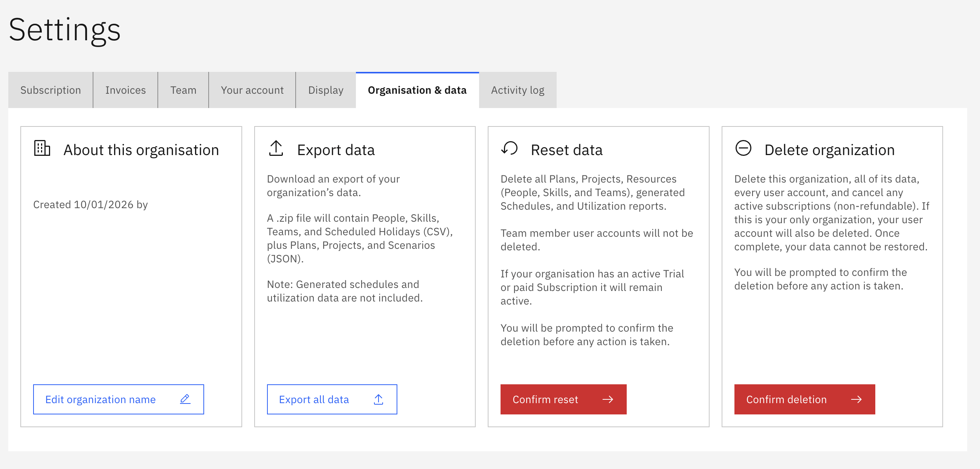980x469 pixels.
Task: Click 'If your organisation has an active Trial' text
Action: 592,287
